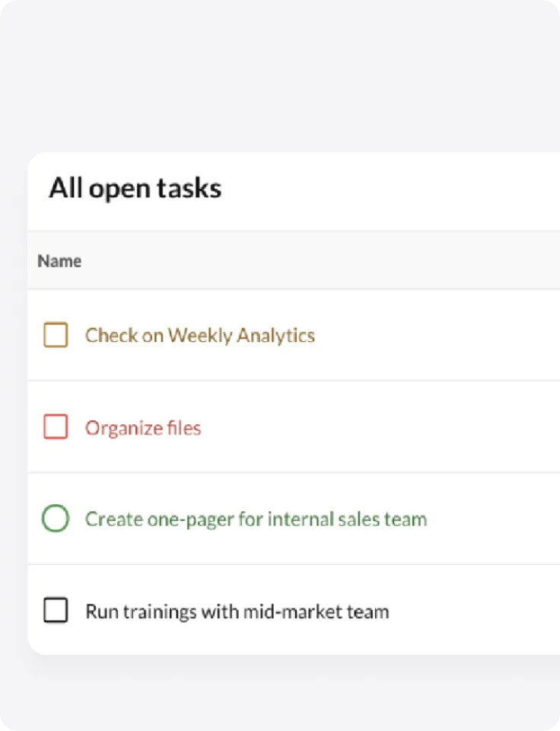
Task: Sort tasks using the Name column header
Action: (x=59, y=260)
